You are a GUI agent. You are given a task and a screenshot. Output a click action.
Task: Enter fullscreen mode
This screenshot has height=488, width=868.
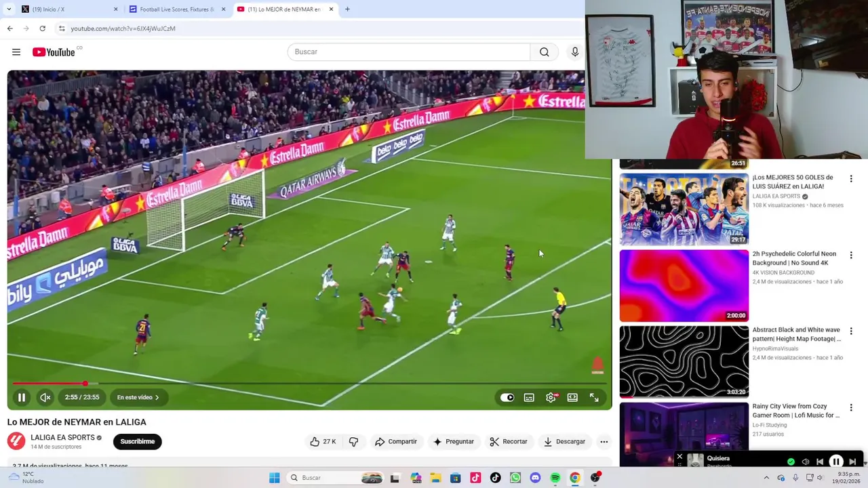594,398
